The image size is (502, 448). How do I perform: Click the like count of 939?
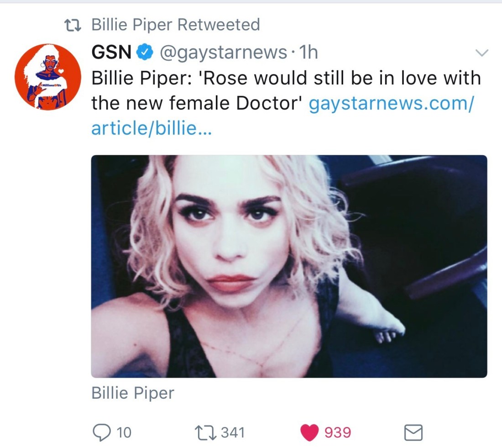point(338,432)
